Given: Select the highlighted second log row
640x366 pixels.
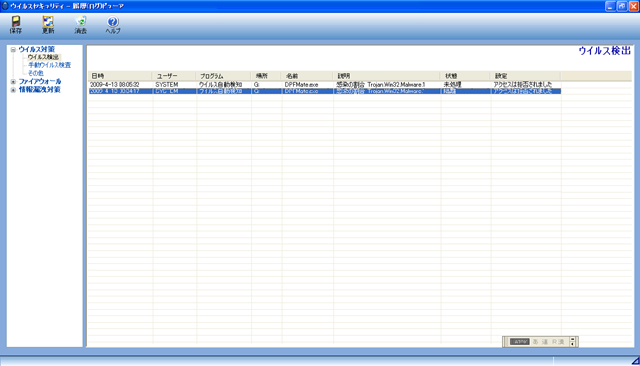Looking at the screenshot, I should tap(324, 91).
